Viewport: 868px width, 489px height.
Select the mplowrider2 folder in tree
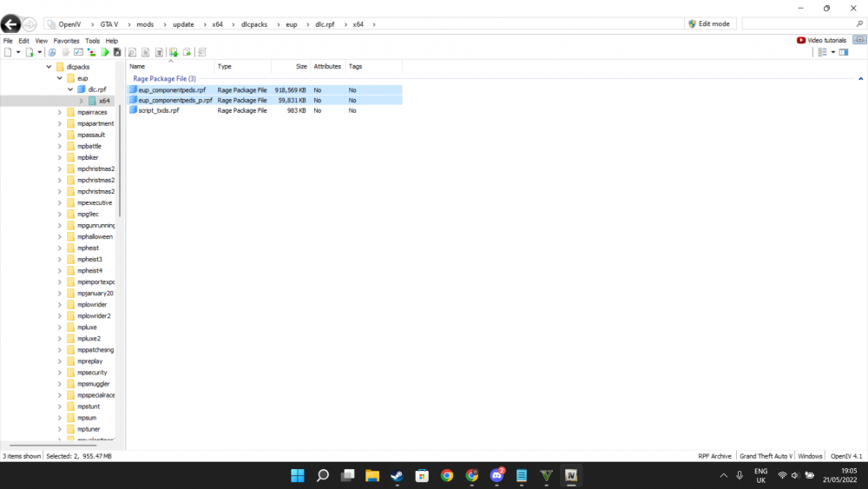click(94, 315)
